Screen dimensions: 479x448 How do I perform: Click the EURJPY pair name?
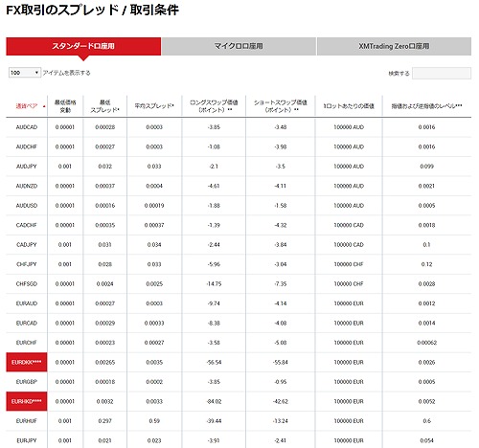click(27, 440)
